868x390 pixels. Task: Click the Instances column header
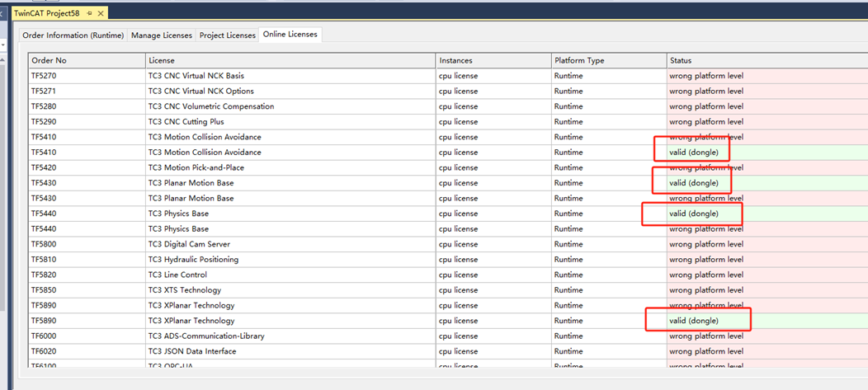point(493,60)
